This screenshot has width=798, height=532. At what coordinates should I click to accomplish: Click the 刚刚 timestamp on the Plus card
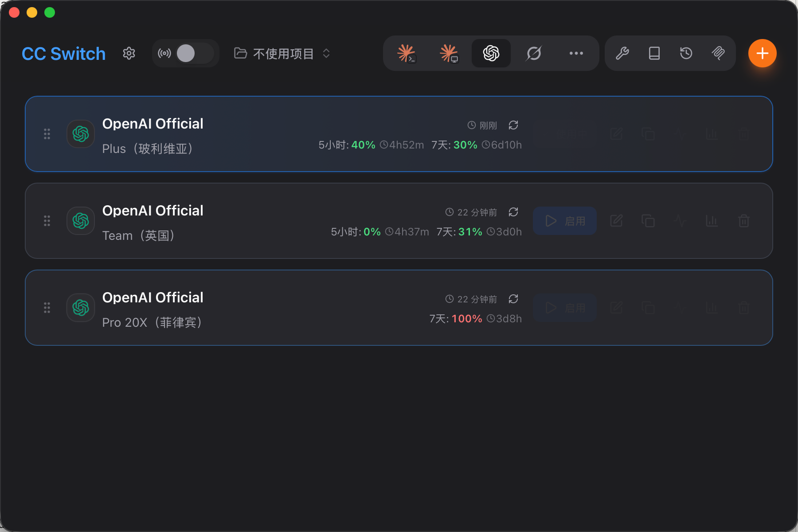pos(482,125)
